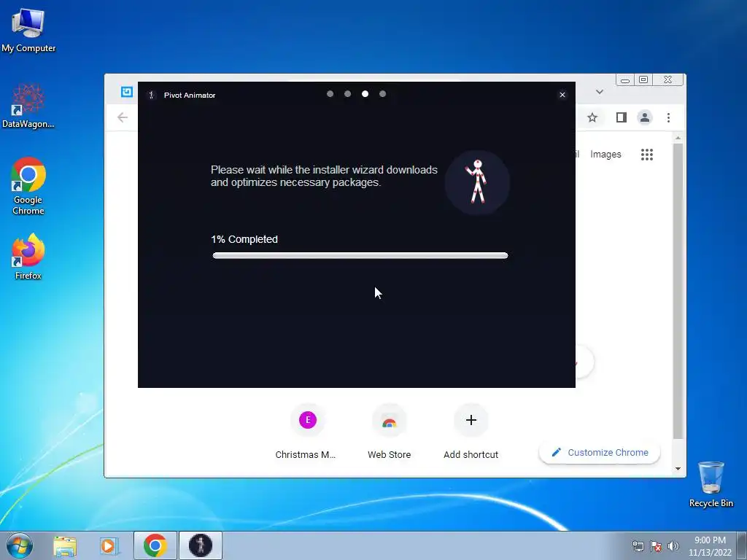This screenshot has height=560, width=747.
Task: Open the Recycle Bin
Action: (711, 484)
